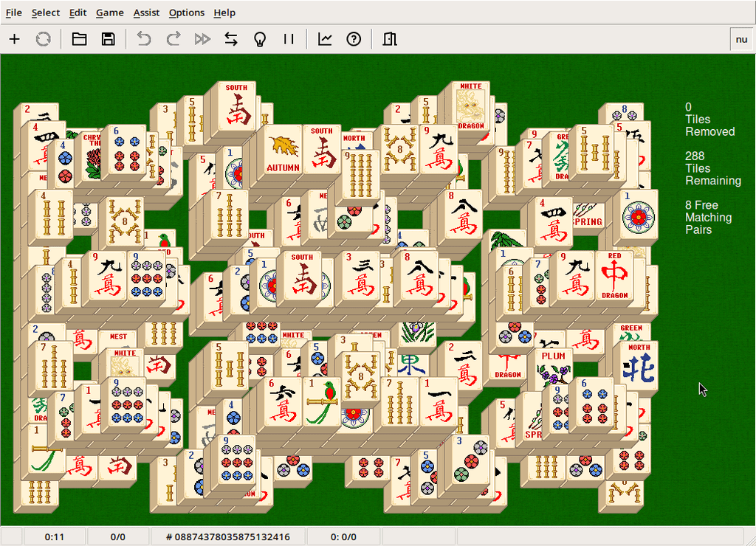Select the Spring season tile
The height and width of the screenshot is (546, 756).
pyautogui.click(x=588, y=215)
